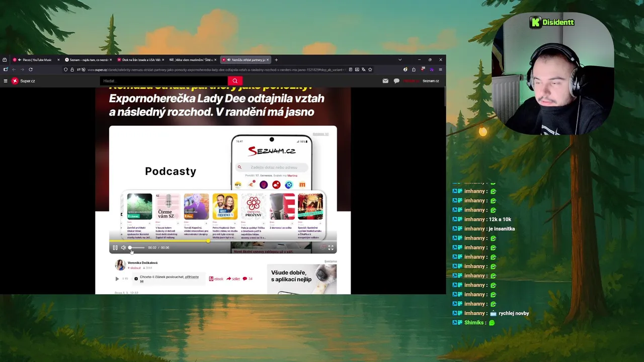This screenshot has width=644, height=362.
Task: Go back in browser history
Action: 14,69
